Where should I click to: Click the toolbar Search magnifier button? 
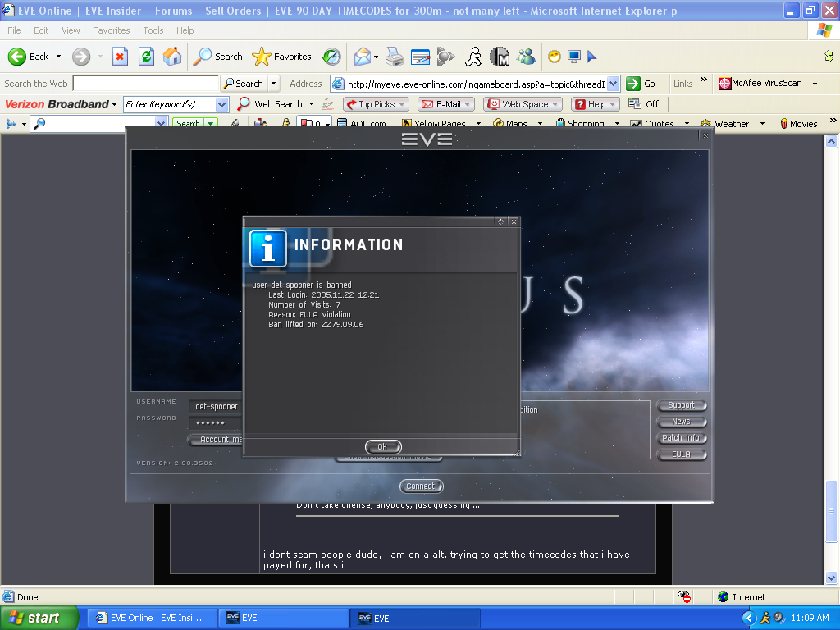point(217,57)
